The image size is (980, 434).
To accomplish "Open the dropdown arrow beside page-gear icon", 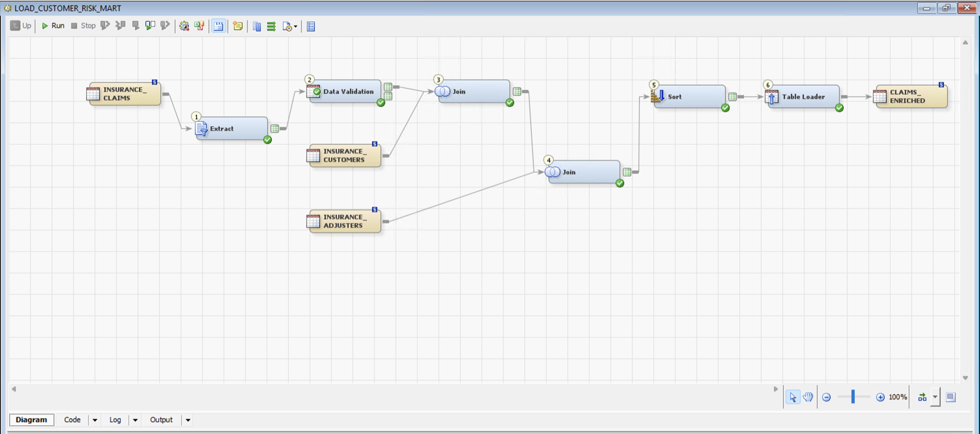I will point(296,27).
